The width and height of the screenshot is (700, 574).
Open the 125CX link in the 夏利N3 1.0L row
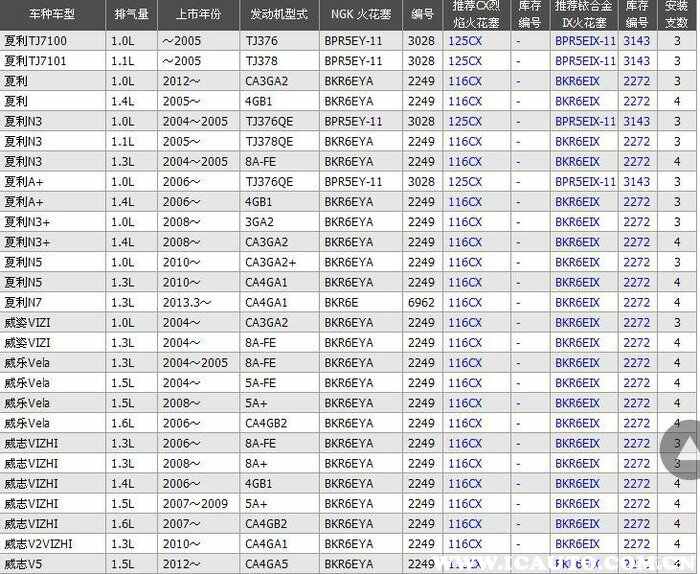[465, 121]
